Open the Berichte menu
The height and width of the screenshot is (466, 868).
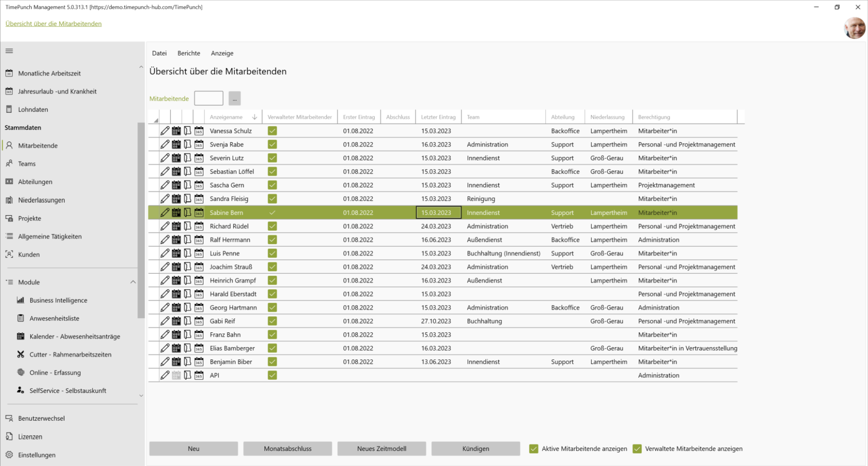pos(189,53)
